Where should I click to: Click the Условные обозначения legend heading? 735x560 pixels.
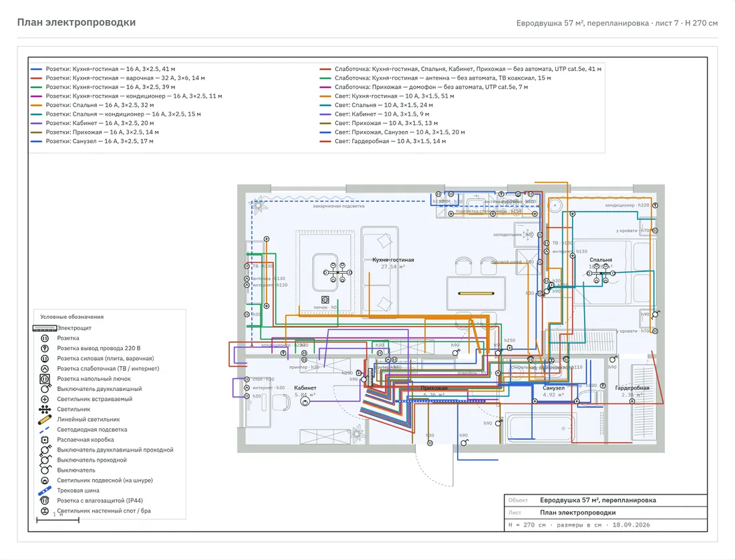[71, 317]
